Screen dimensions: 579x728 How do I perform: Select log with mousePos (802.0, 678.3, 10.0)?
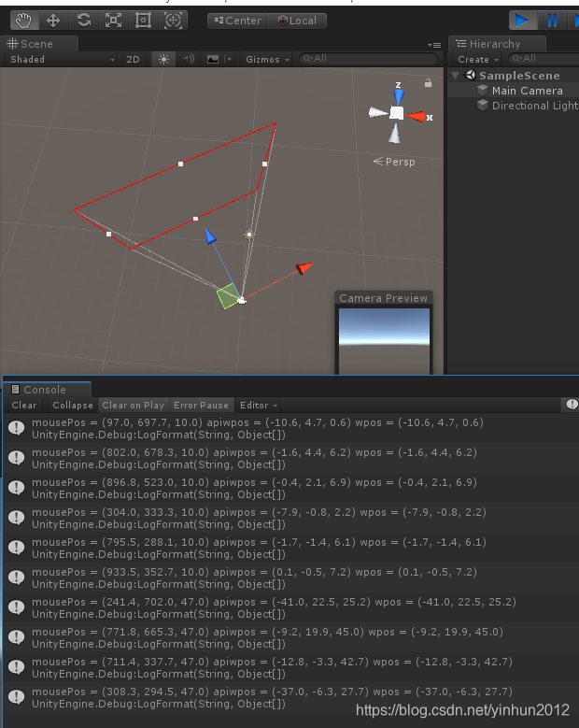pyautogui.click(x=290, y=458)
